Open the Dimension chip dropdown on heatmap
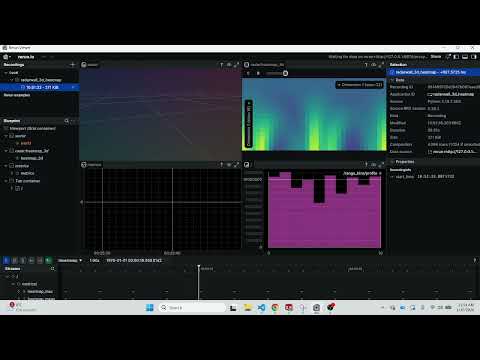Screen dimensions: 480x360 [x=359, y=85]
